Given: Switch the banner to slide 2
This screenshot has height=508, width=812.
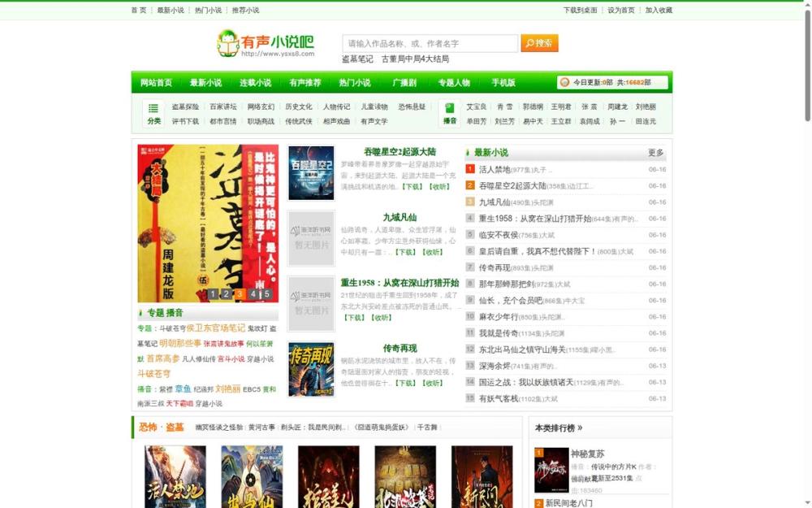Looking at the screenshot, I should pyautogui.click(x=227, y=294).
